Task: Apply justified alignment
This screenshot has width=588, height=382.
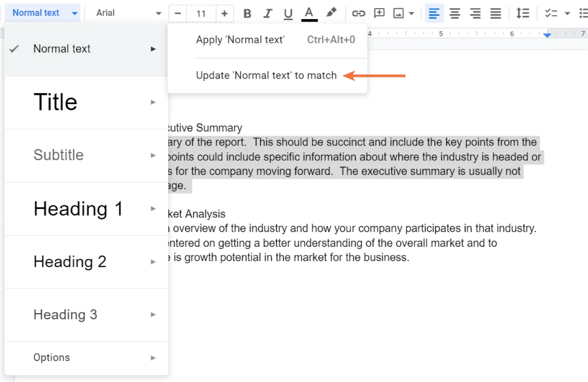Action: (x=495, y=13)
